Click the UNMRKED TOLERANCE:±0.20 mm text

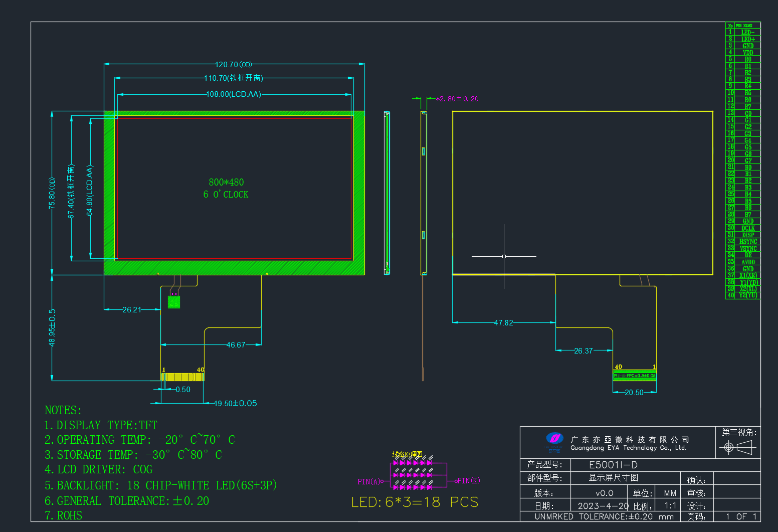click(604, 516)
